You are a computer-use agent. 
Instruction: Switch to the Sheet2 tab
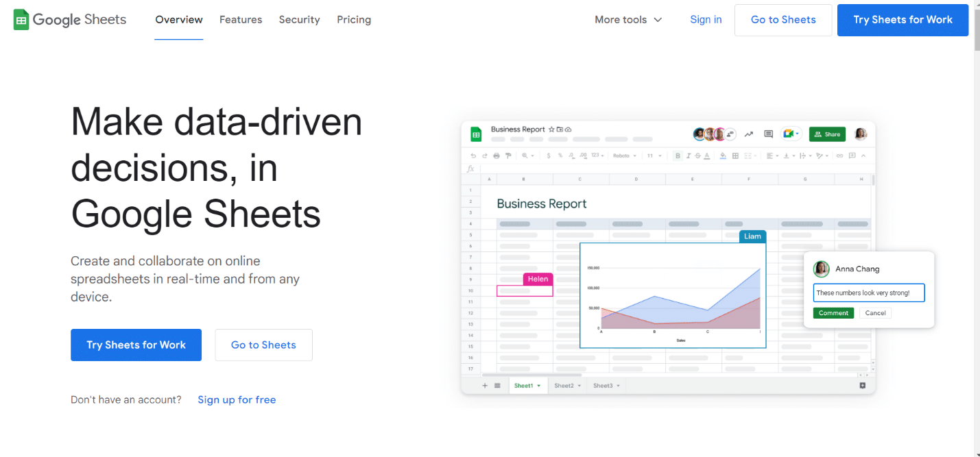pyautogui.click(x=567, y=386)
